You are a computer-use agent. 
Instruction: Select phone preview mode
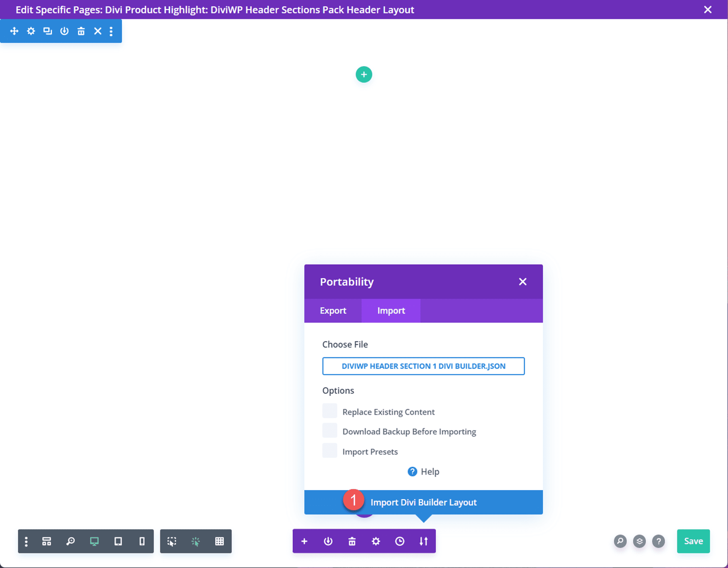coord(142,541)
